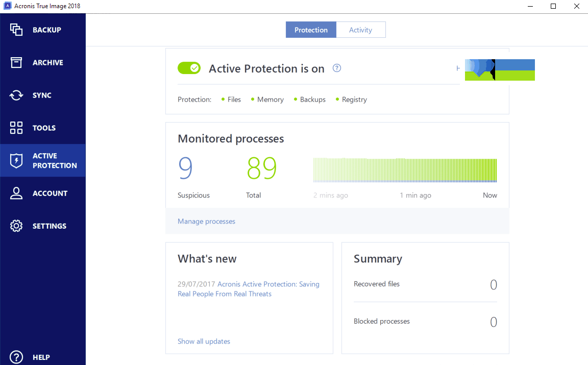Click the Acronis app logo in title bar

coord(8,6)
